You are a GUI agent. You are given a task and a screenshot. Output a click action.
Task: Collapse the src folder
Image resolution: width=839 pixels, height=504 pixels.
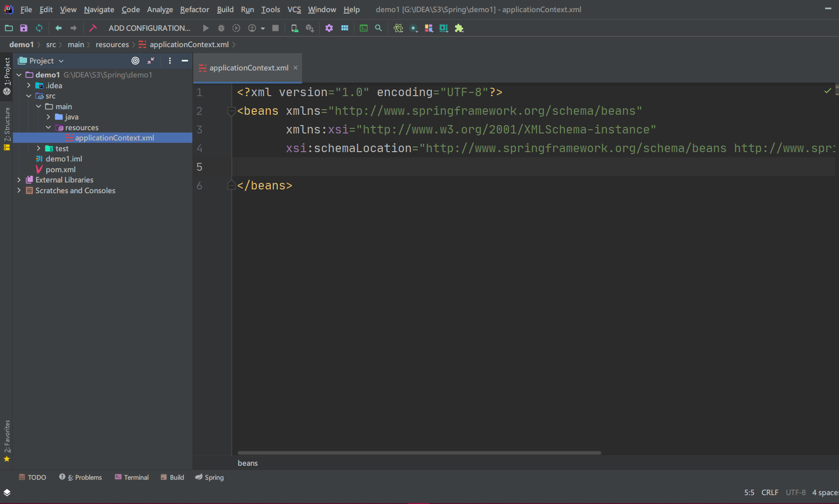(x=29, y=96)
